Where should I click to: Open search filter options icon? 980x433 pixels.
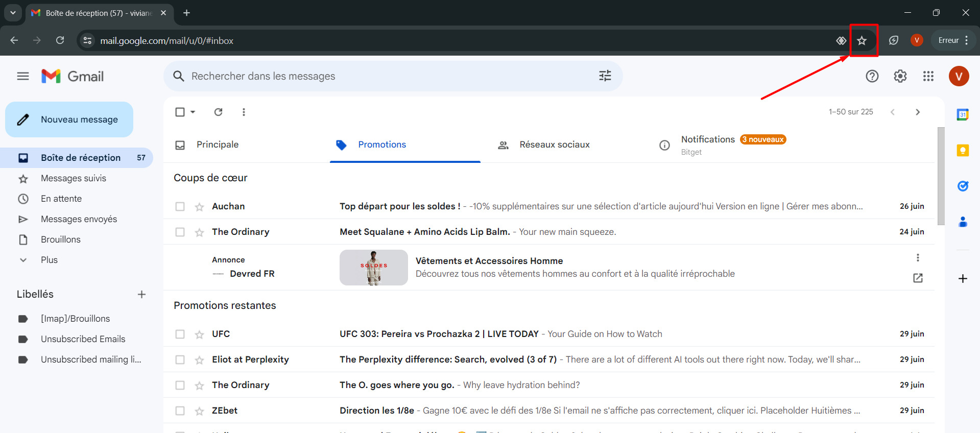point(605,76)
